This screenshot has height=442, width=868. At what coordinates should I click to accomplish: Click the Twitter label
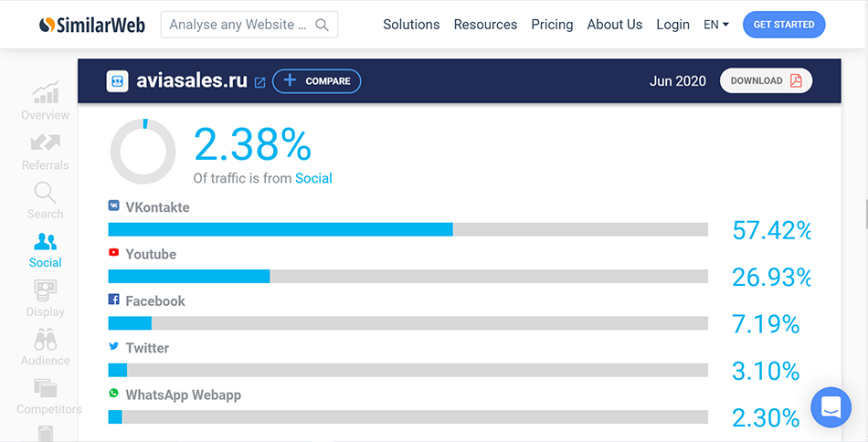click(147, 348)
